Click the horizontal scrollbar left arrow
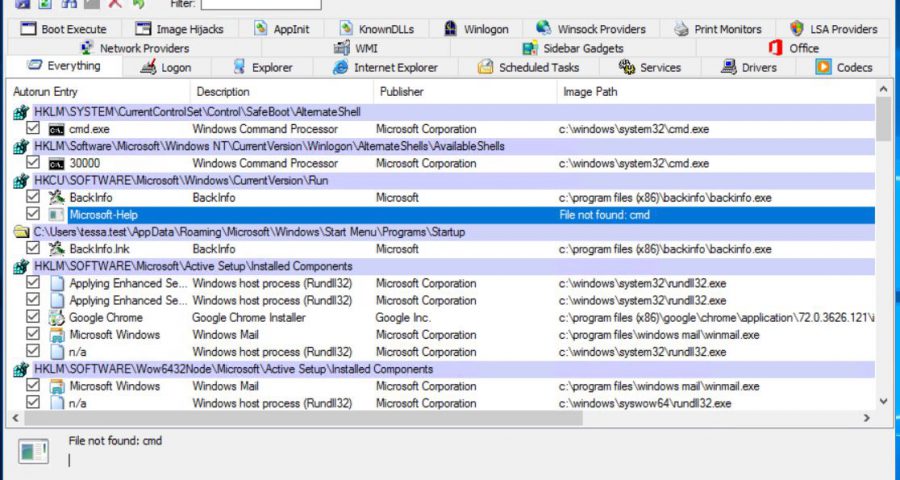This screenshot has height=480, width=900. pos(15,419)
